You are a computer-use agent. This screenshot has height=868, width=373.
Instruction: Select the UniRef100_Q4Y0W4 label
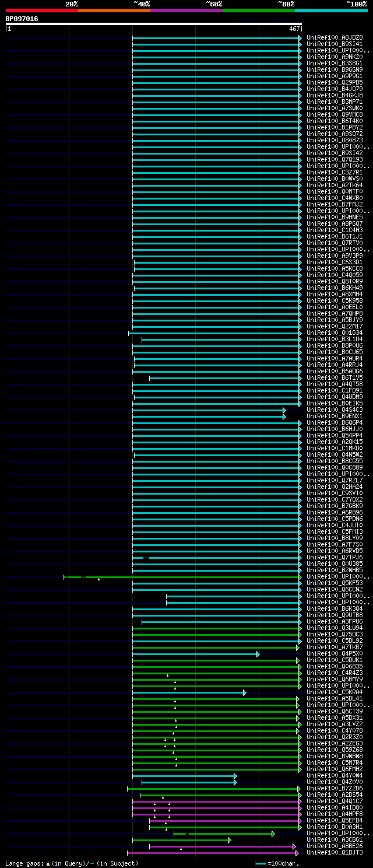coord(335,775)
